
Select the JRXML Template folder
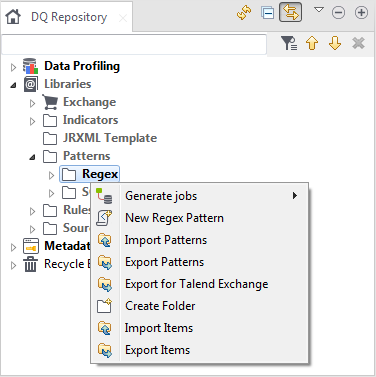tap(110, 138)
